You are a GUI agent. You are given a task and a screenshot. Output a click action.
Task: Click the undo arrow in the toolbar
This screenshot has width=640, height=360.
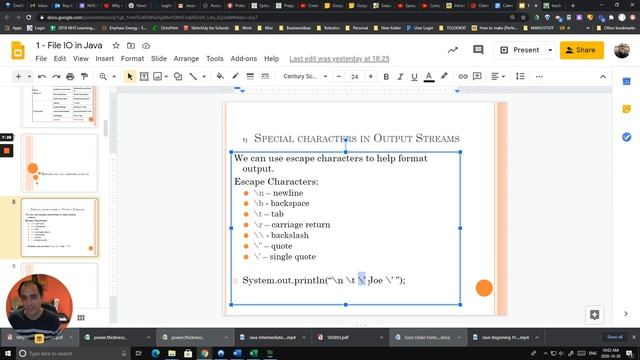pyautogui.click(x=42, y=76)
